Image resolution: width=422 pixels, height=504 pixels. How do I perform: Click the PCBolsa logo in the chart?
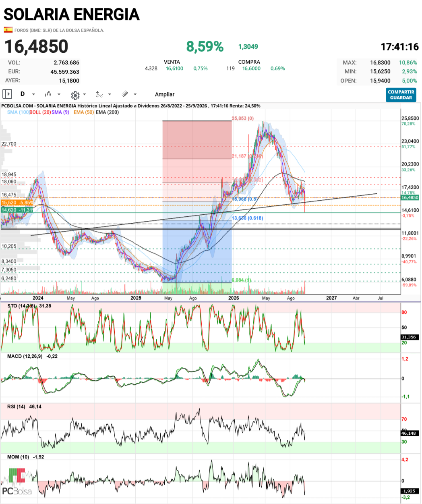click(17, 480)
